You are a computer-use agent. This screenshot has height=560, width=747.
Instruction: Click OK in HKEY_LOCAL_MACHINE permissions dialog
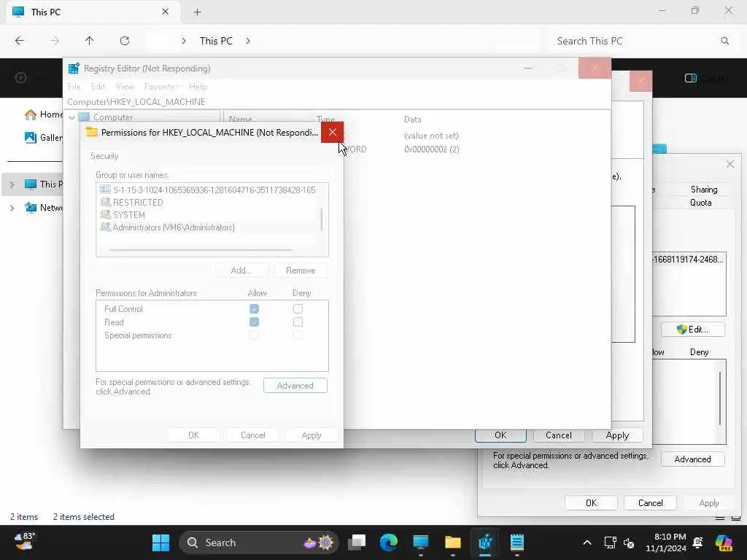point(194,435)
